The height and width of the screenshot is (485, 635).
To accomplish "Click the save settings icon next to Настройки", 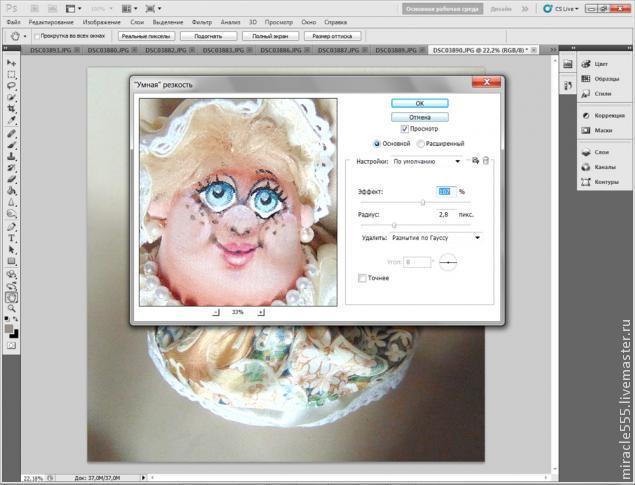I will pos(476,160).
